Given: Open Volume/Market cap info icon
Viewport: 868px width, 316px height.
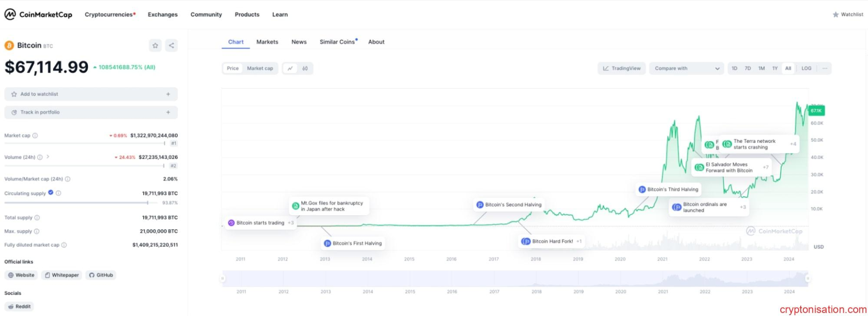Looking at the screenshot, I should [x=67, y=179].
